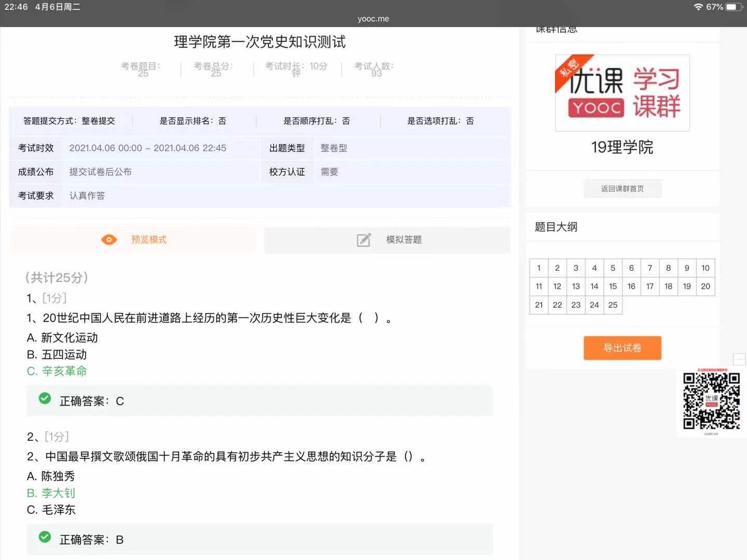Open the 优课 YOOC 学习课群 logo
Screen dimensions: 747x560
[x=622, y=93]
